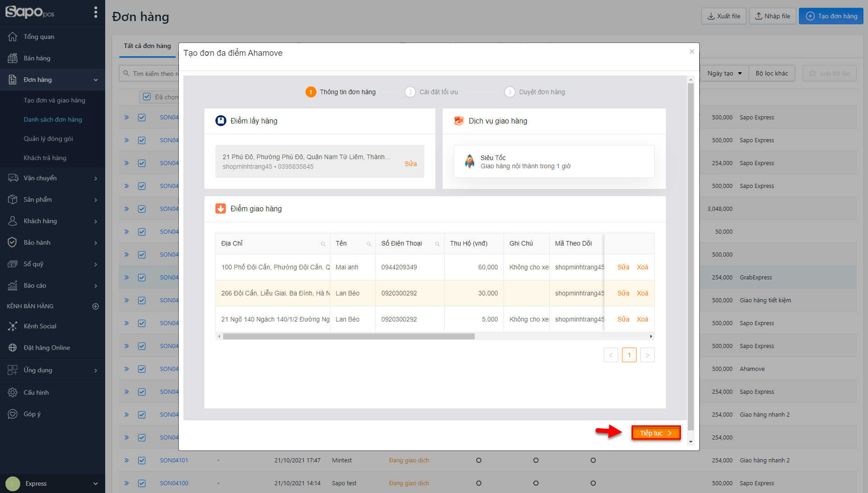Image resolution: width=868 pixels, height=493 pixels.
Task: Expand the Bảo hành submenu chevron
Action: [x=96, y=242]
